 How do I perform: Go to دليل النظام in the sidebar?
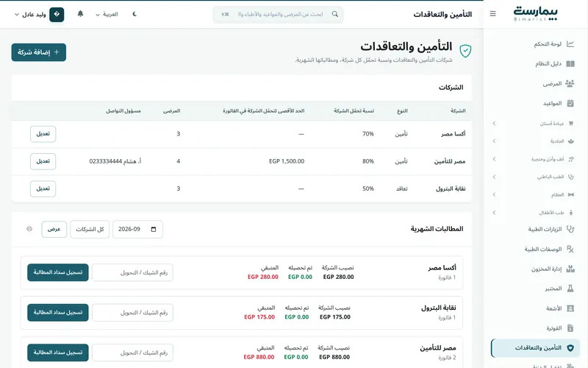536,64
